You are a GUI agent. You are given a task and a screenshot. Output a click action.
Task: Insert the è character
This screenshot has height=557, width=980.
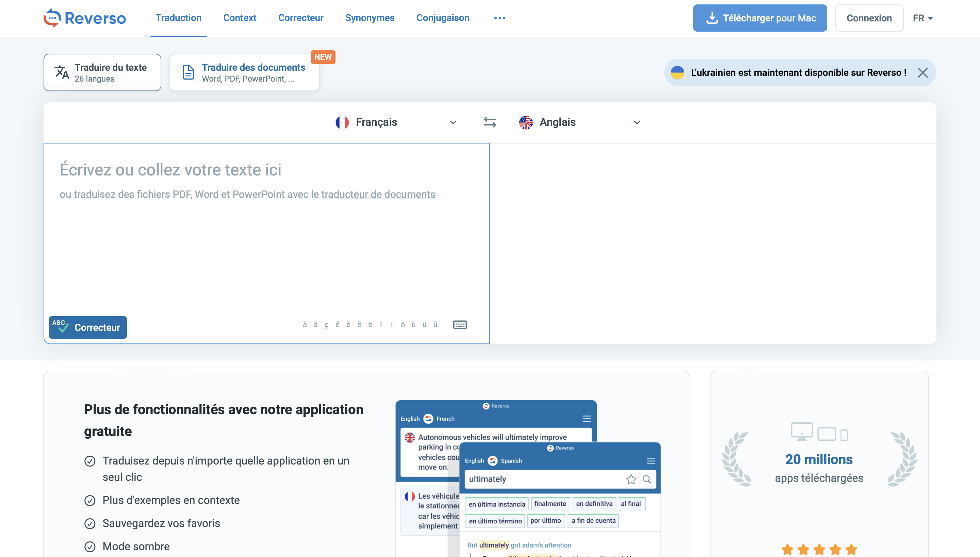348,325
